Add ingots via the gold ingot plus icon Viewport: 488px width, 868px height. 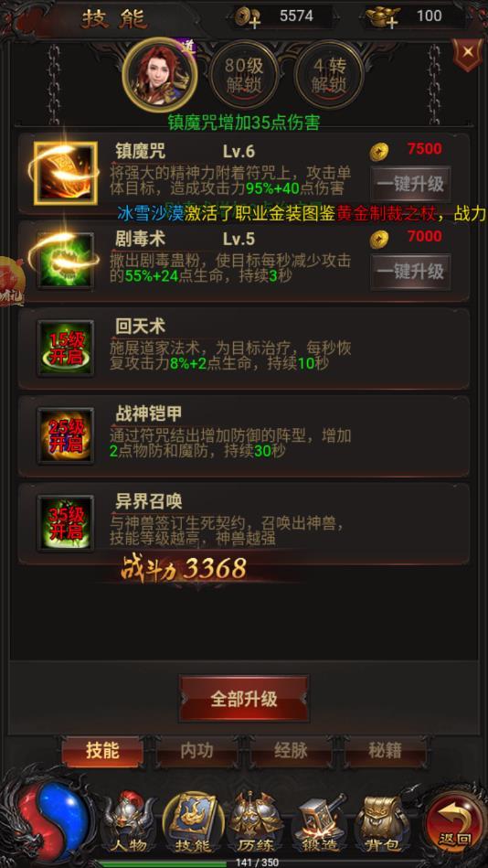(385, 18)
